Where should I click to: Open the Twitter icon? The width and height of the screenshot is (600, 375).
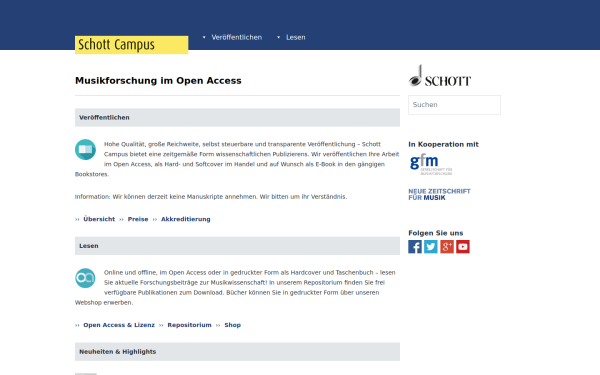point(431,247)
